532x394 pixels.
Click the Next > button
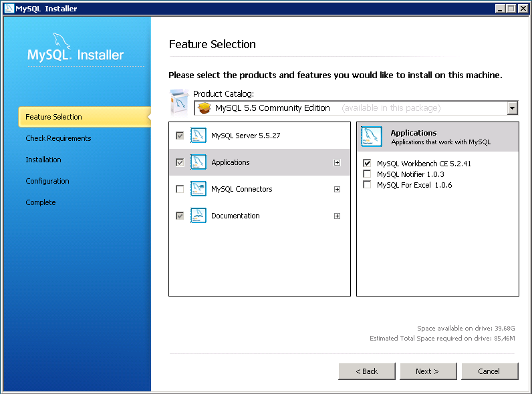(x=428, y=371)
